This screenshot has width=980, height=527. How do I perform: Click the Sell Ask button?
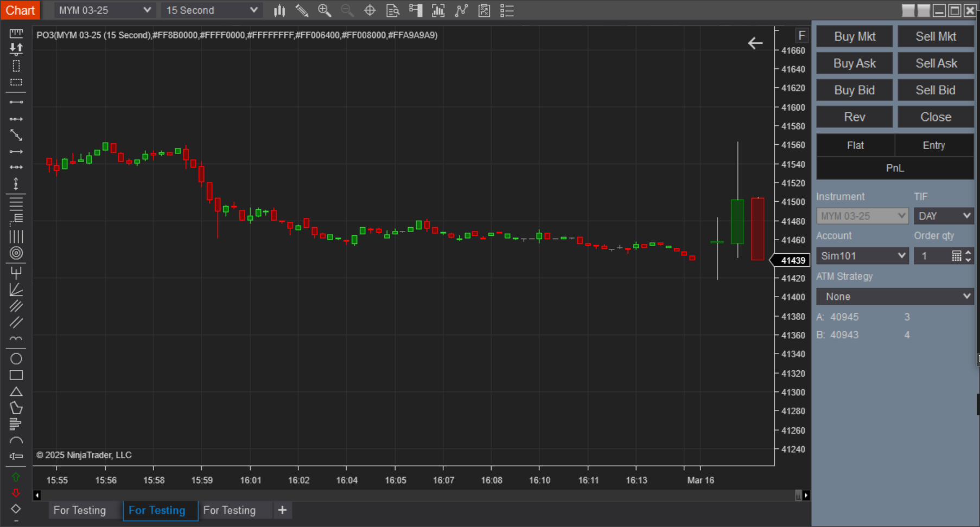click(936, 63)
